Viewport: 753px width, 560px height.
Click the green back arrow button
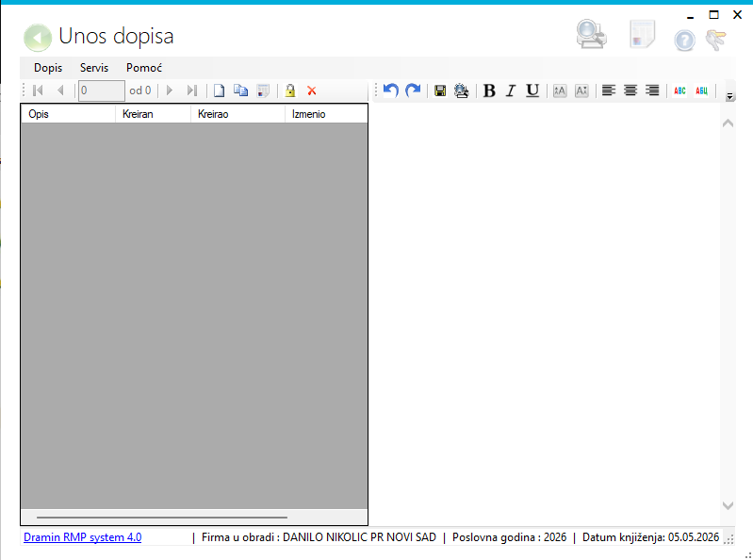(x=38, y=38)
